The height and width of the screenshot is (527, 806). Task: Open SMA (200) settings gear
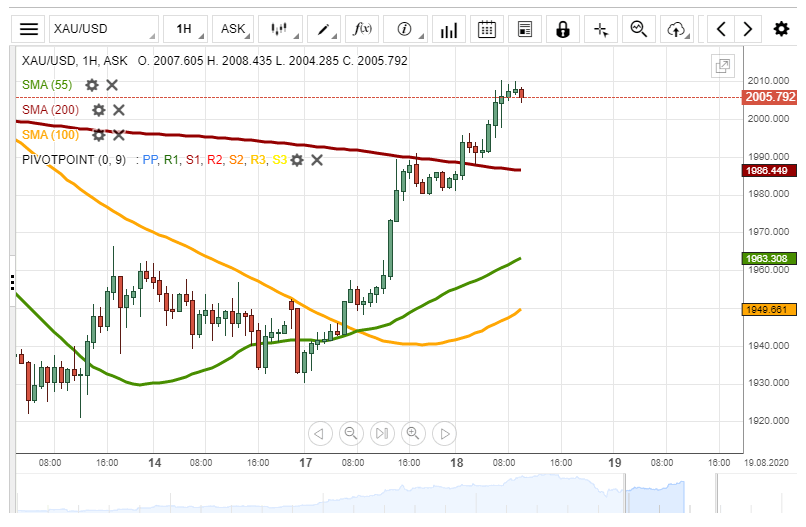pos(99,110)
